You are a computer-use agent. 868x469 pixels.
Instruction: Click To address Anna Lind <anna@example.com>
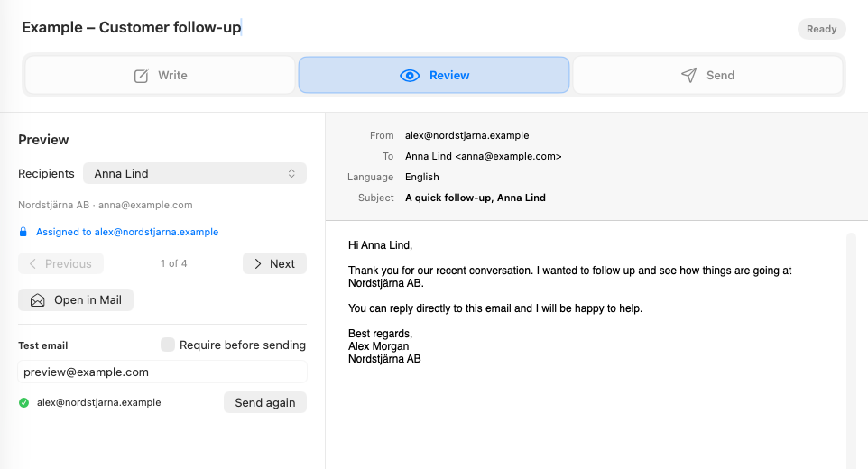(x=484, y=157)
